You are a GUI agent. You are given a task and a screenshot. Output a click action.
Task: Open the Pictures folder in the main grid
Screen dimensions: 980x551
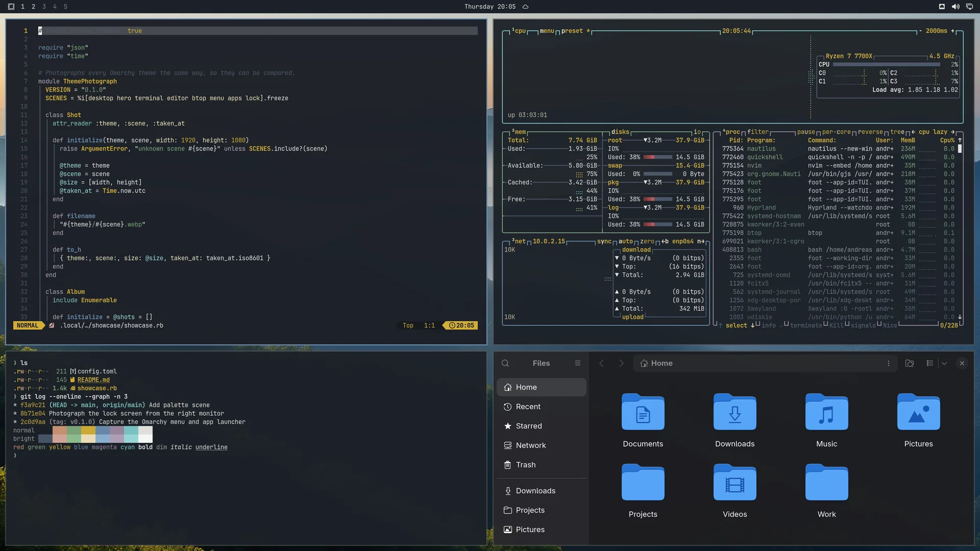pyautogui.click(x=919, y=420)
